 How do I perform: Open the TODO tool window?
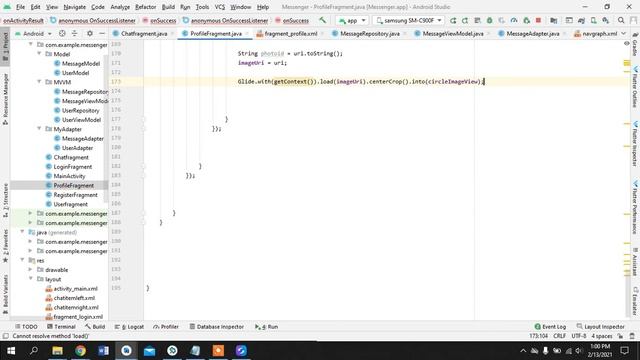pyautogui.click(x=26, y=327)
